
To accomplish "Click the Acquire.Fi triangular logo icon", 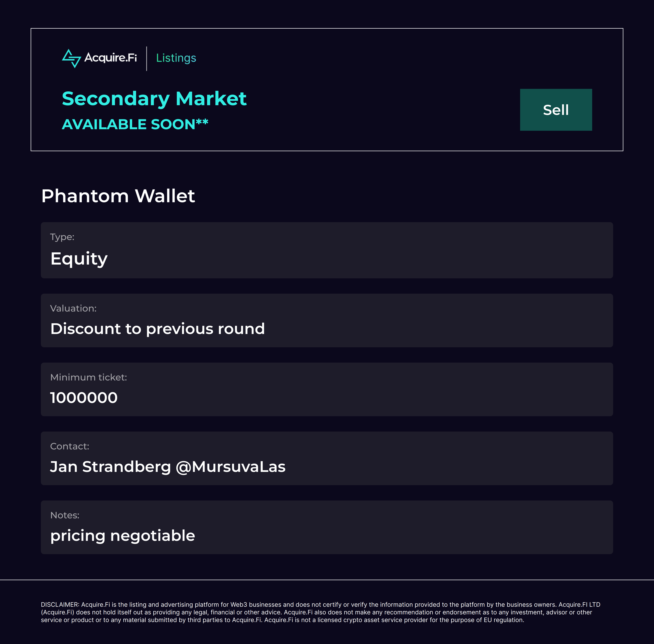I will point(71,59).
